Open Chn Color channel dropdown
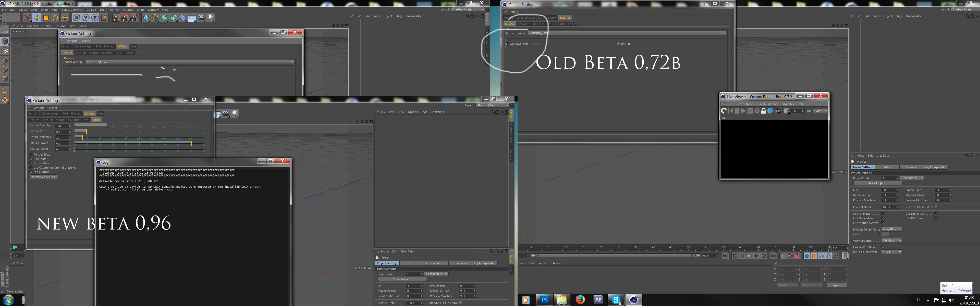The image size is (980, 306). (820, 111)
